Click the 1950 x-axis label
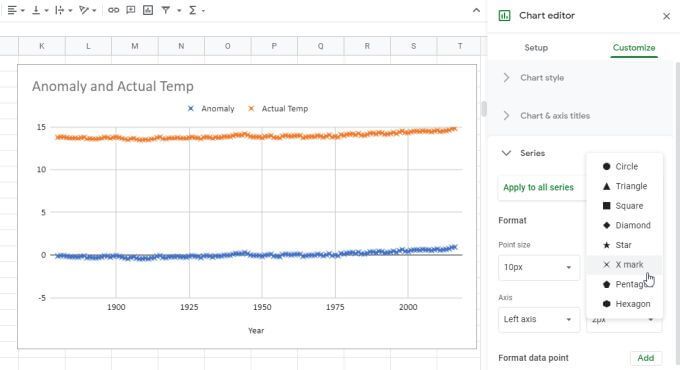Viewport: 680px width, 370px height. (x=262, y=307)
